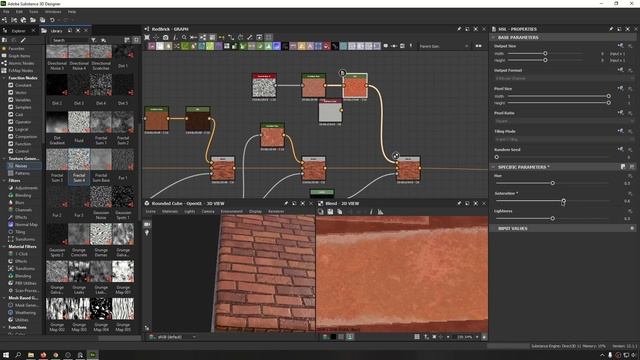Select Graph Items in the Library tree
Image resolution: width=640 pixels, height=360 pixels.
pyautogui.click(x=19, y=56)
